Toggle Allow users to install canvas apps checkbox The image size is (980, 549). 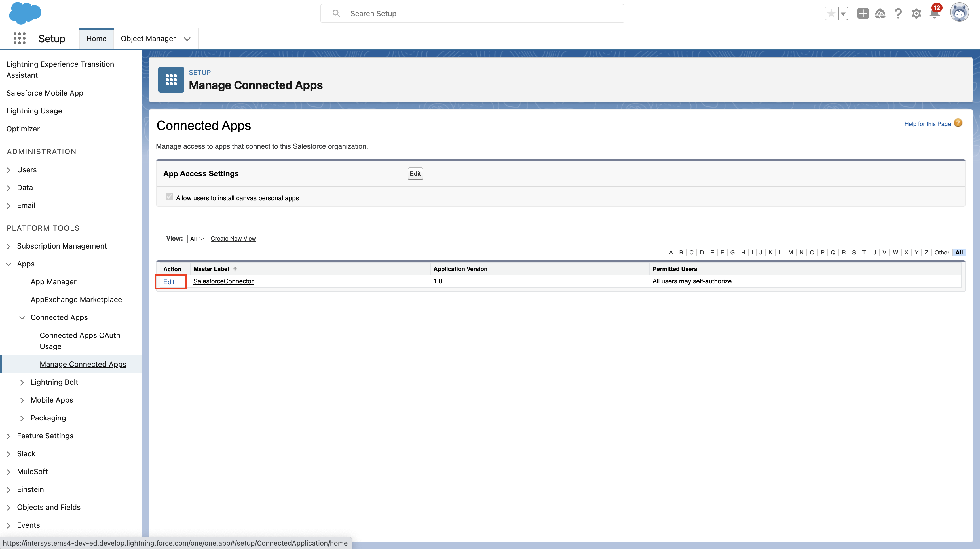pyautogui.click(x=169, y=197)
